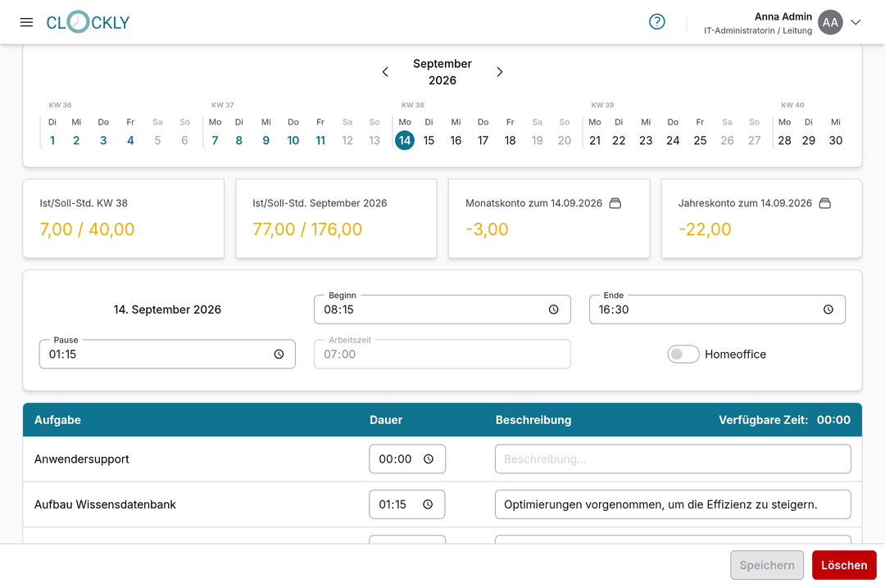
Task: Click the Monatskonto value -3,00
Action: point(487,229)
